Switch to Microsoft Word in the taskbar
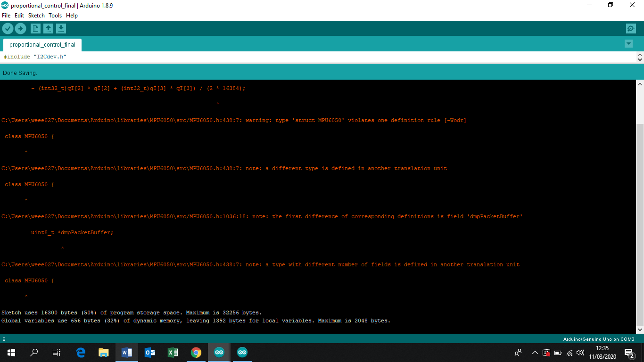Image resolution: width=644 pixels, height=362 pixels. pos(126,353)
